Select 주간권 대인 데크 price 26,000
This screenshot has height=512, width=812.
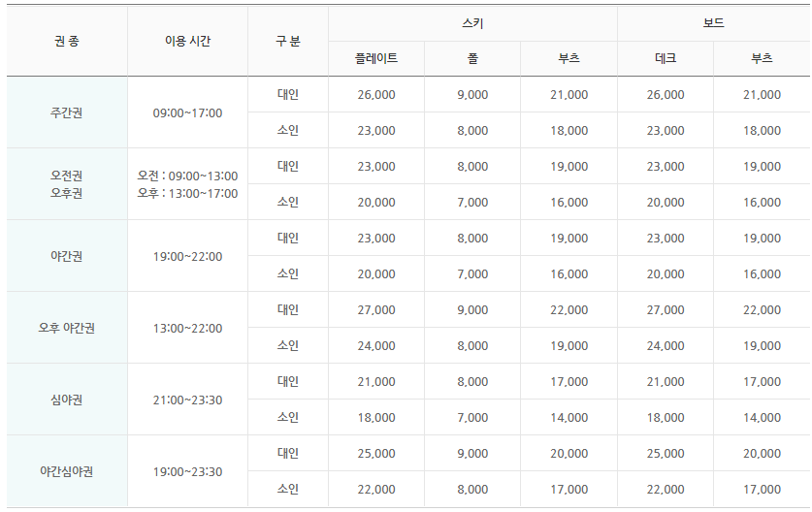point(666,94)
